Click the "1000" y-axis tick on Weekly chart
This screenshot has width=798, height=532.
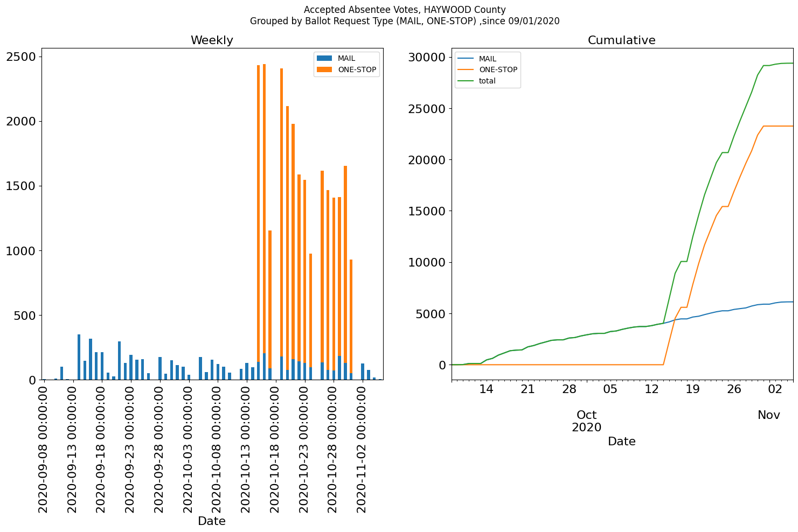pyautogui.click(x=21, y=251)
